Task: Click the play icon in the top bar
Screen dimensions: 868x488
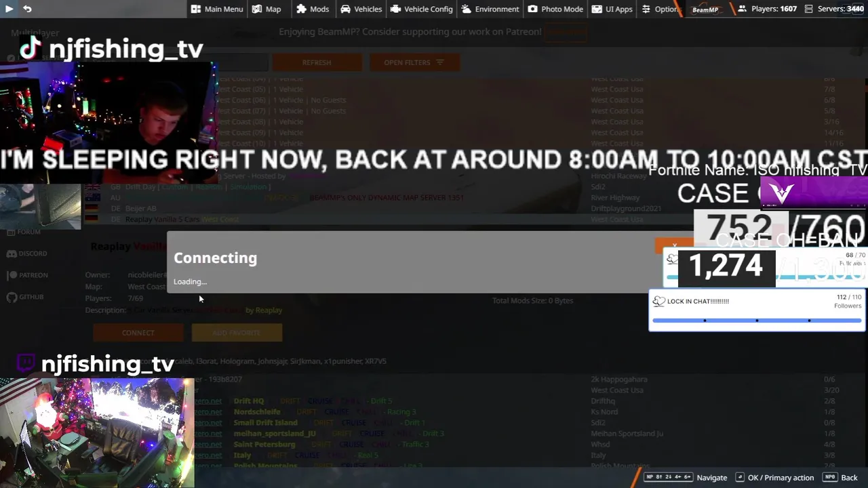Action: tap(9, 9)
